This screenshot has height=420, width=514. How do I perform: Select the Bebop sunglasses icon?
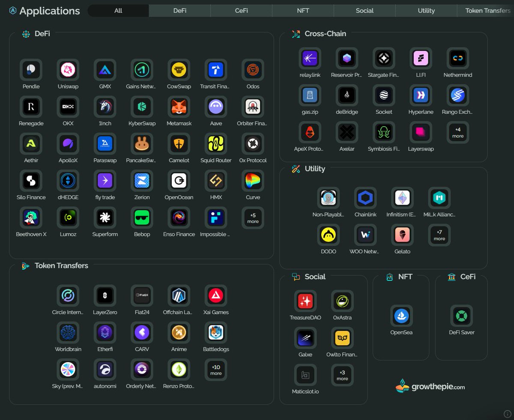coord(142,217)
